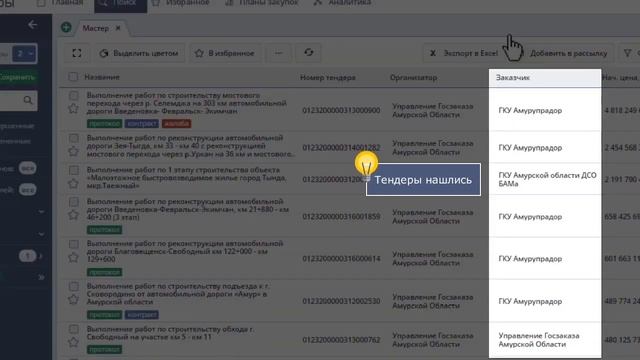Check the row for Тында housing construction tender
The image size is (640, 360).
73,170
